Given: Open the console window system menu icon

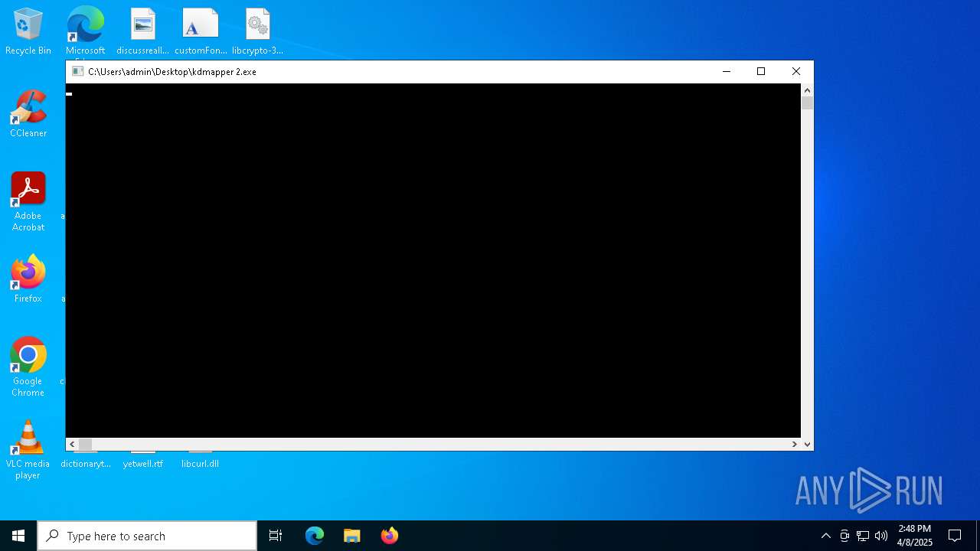Looking at the screenshot, I should [77, 71].
